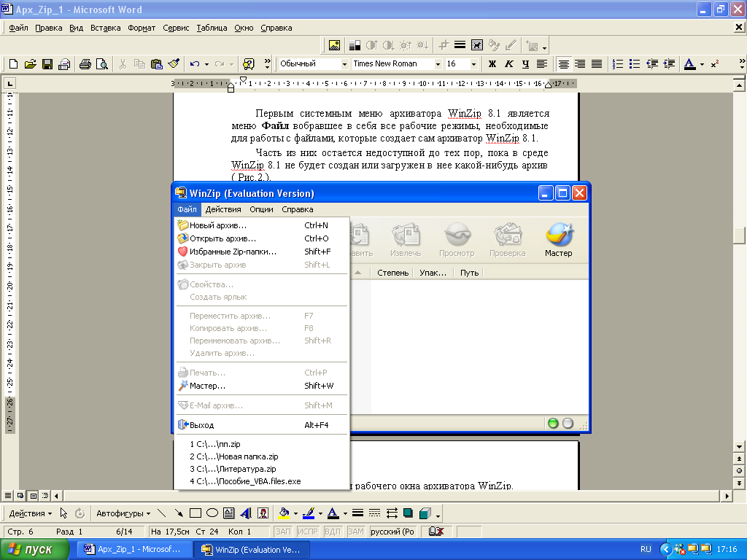
Task: Select the Arrow drawing tool
Action: tap(179, 513)
